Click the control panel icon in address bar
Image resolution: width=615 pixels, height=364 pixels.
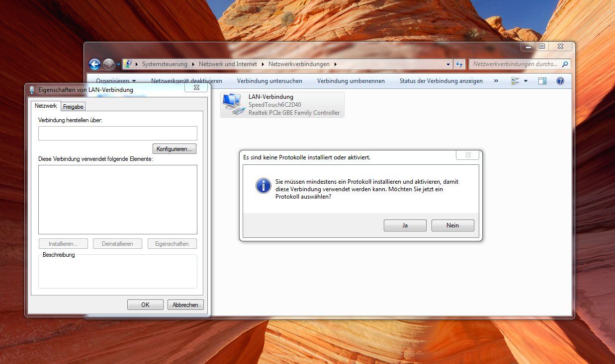pos(128,64)
